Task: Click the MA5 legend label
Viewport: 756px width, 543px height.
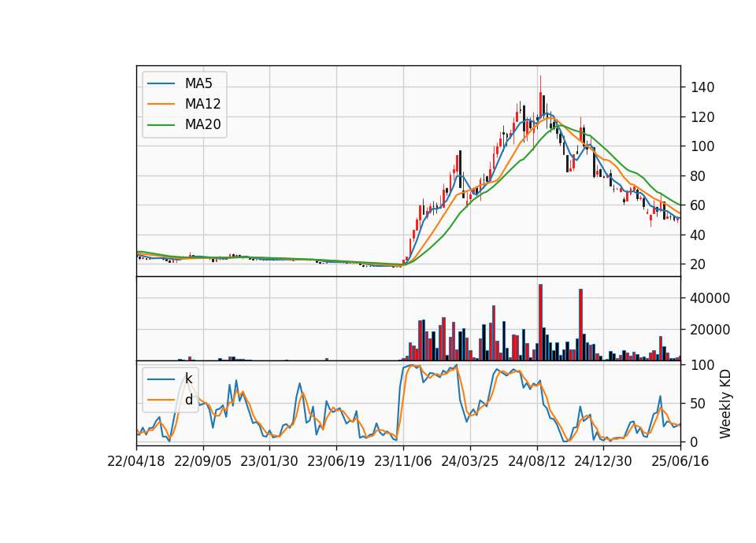Action: point(198,83)
